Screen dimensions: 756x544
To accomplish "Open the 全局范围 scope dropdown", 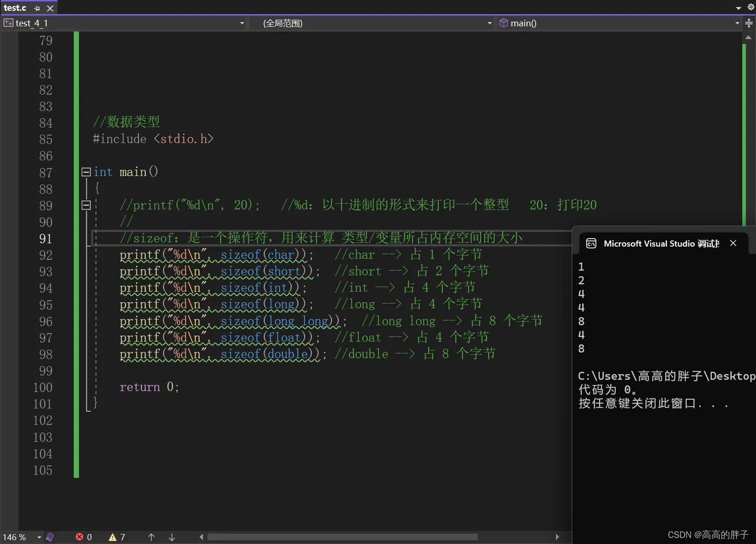I will click(x=489, y=23).
